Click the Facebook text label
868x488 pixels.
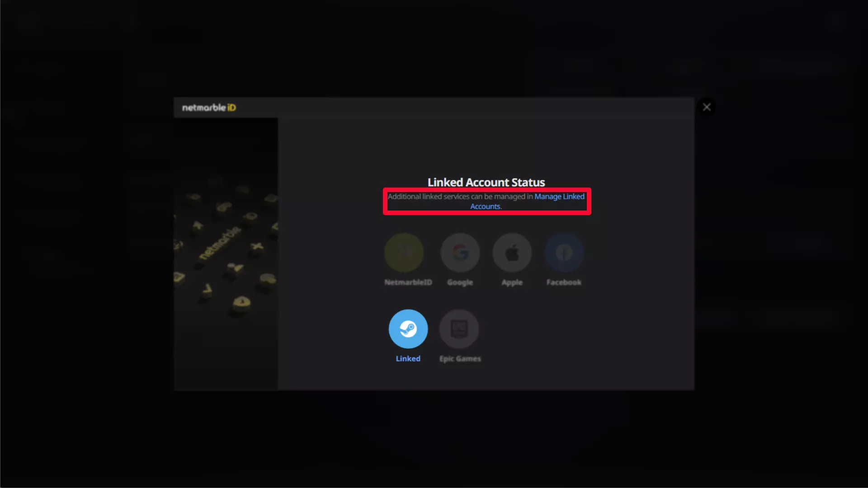pyautogui.click(x=564, y=282)
